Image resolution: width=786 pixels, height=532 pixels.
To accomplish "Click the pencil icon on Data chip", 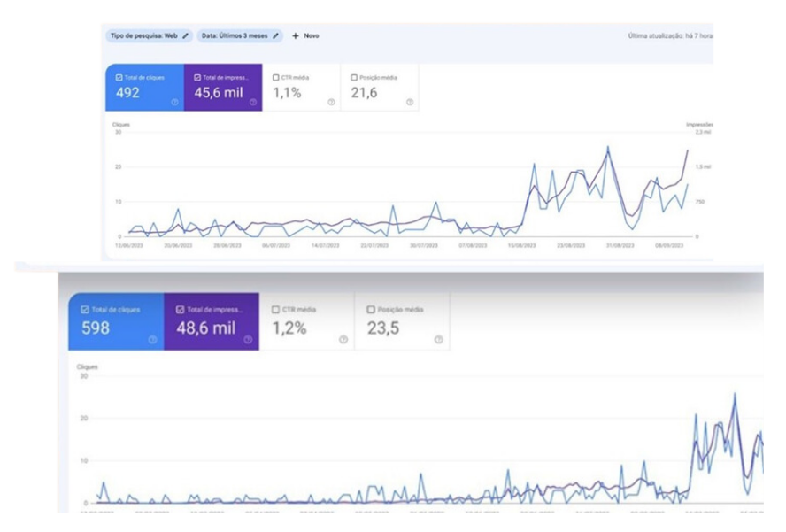I will point(275,36).
